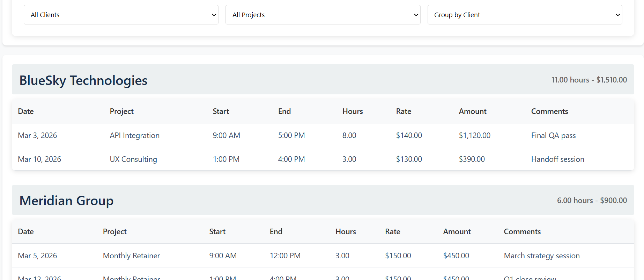Click the '3.00' hours in Mar 5 row
644x280 pixels.
(x=342, y=256)
